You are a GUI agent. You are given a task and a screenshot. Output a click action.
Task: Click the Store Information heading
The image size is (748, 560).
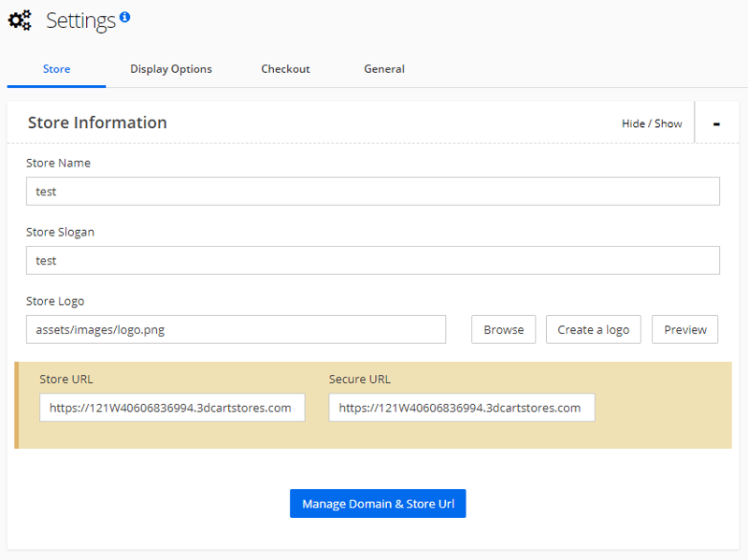pyautogui.click(x=97, y=122)
